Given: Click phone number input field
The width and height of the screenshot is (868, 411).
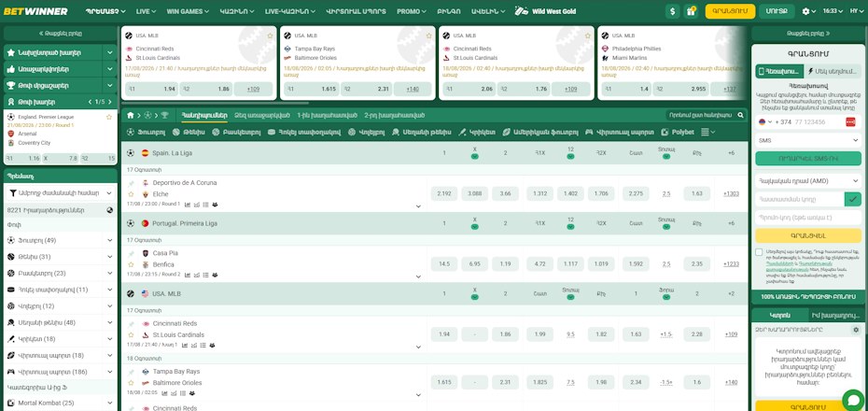Looking at the screenshot, I should (819, 121).
